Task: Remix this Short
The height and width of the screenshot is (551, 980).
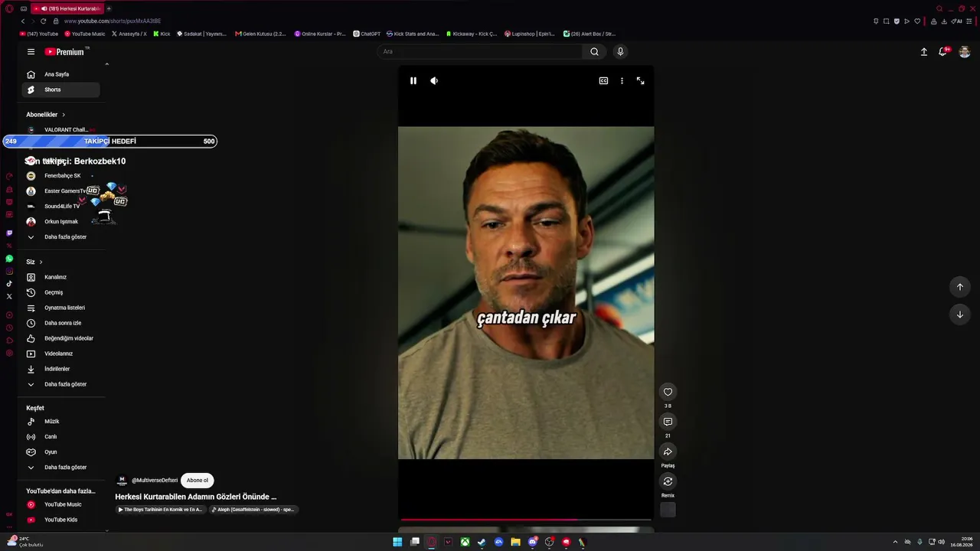Action: tap(668, 481)
